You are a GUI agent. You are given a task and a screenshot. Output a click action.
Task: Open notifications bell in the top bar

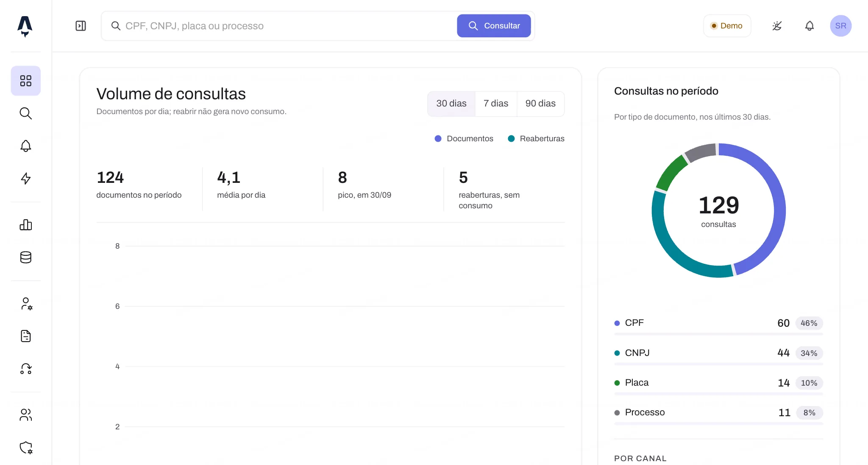(x=810, y=26)
